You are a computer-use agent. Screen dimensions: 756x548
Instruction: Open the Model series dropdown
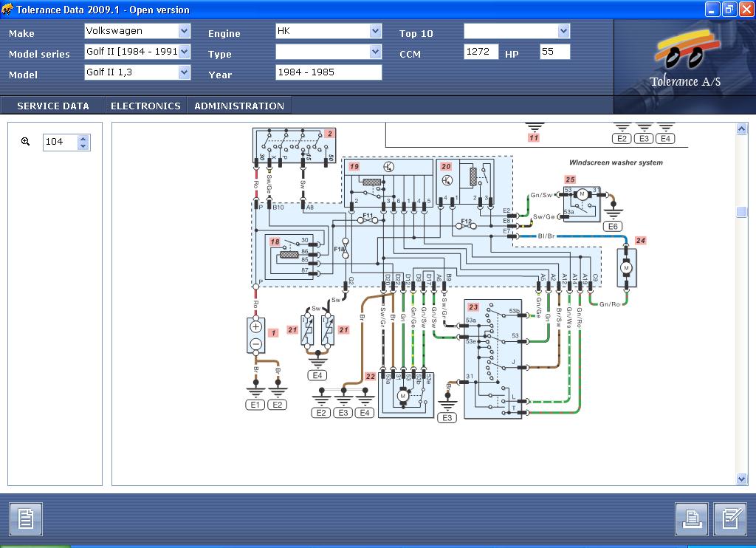click(x=184, y=52)
